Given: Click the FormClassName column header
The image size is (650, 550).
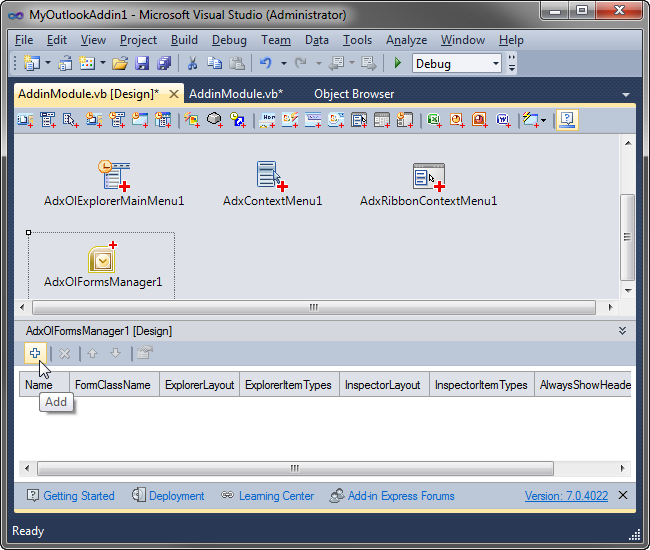Looking at the screenshot, I should click(x=113, y=385).
